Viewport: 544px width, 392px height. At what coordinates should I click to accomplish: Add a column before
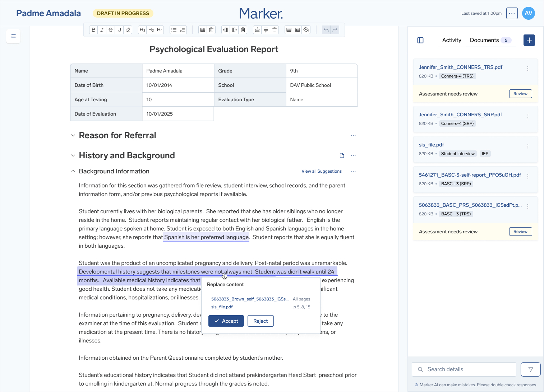click(x=226, y=30)
